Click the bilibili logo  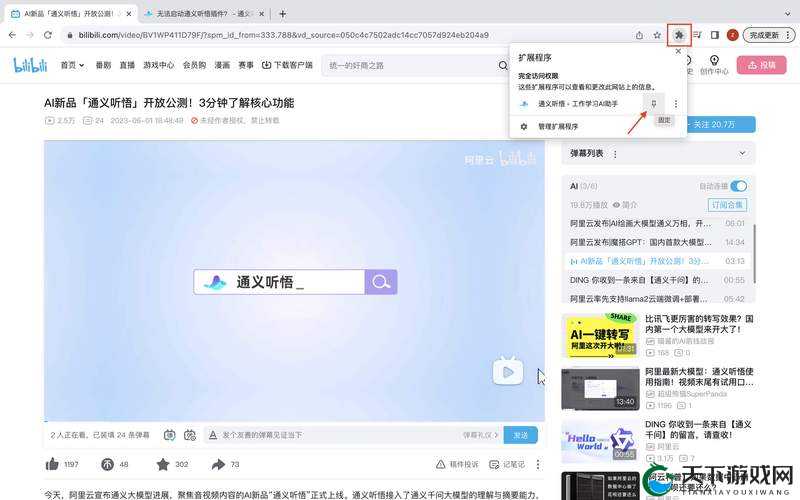click(30, 65)
